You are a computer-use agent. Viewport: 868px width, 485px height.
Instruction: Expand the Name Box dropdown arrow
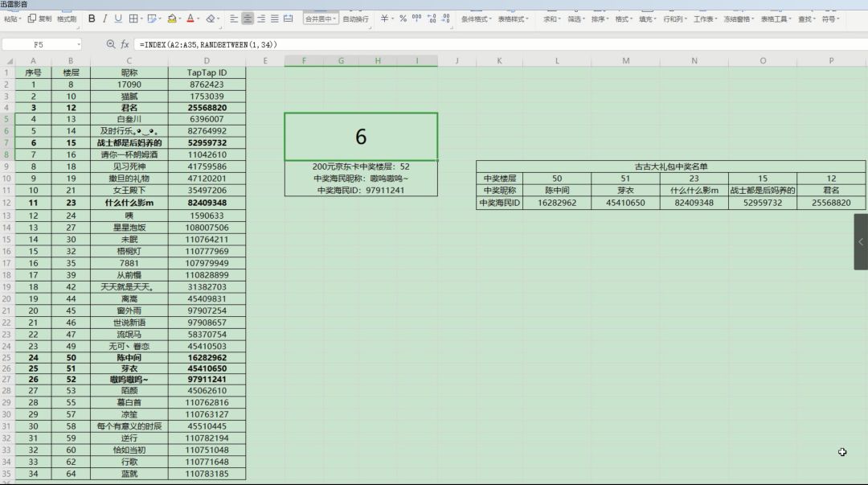[x=79, y=44]
